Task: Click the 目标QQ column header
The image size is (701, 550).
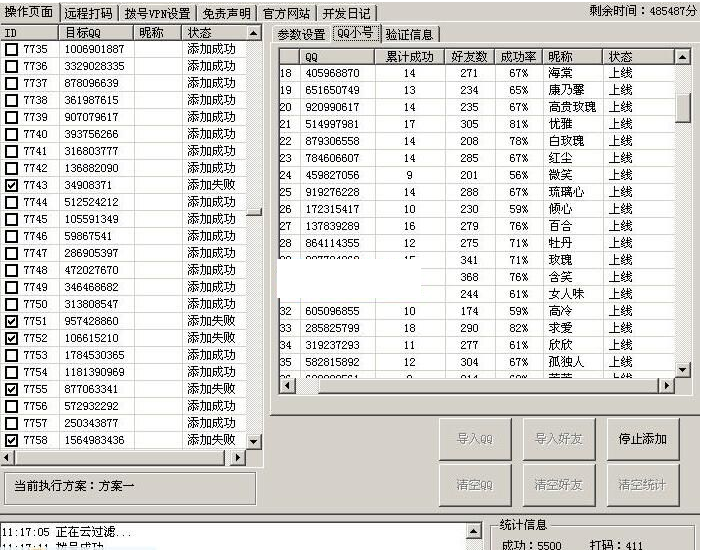Action: [95, 33]
